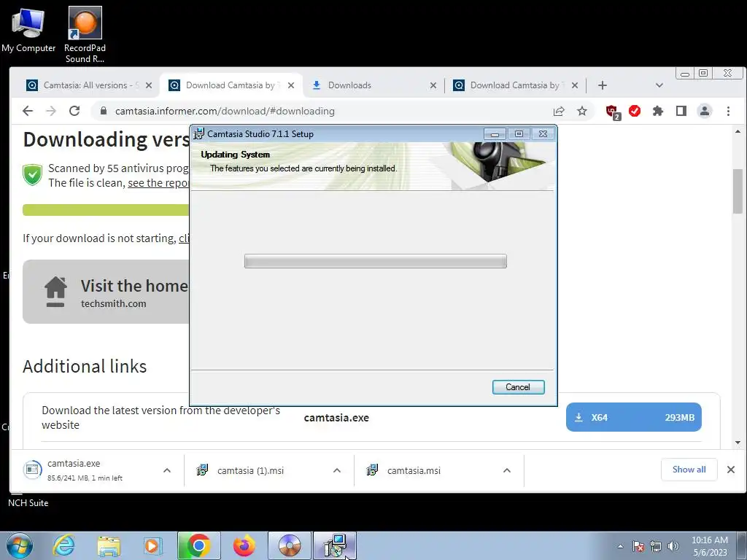Click the NCH Suite desktop label
747x560 pixels.
[x=28, y=503]
